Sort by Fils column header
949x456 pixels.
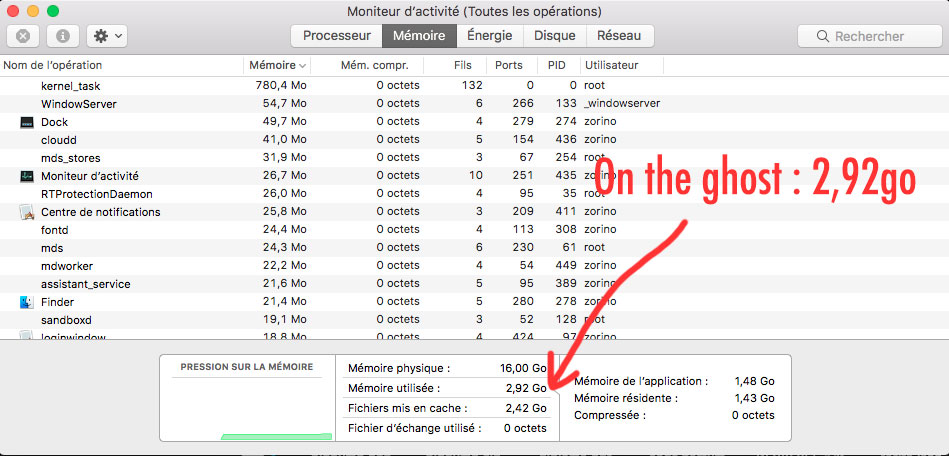(455, 65)
